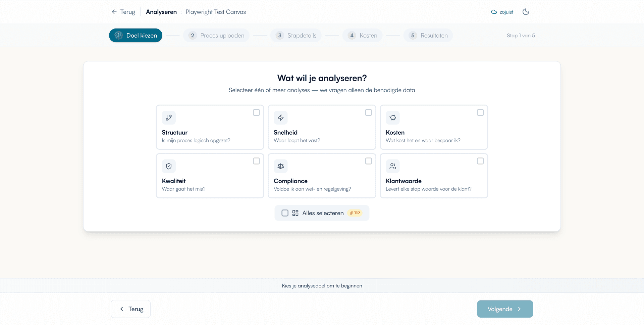The image size is (644, 325).
Task: Select the Compliance analysis card title
Action: pos(290,181)
